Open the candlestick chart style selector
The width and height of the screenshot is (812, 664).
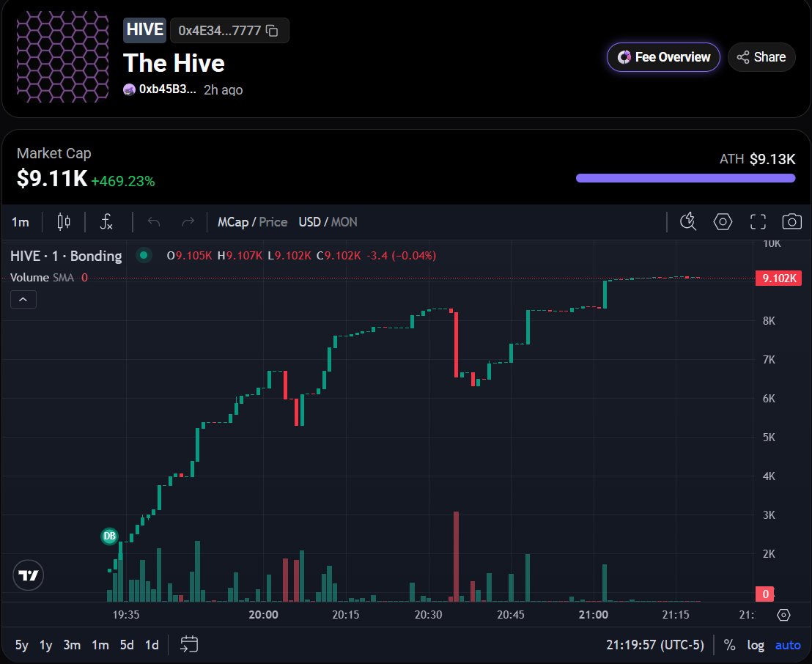[64, 222]
